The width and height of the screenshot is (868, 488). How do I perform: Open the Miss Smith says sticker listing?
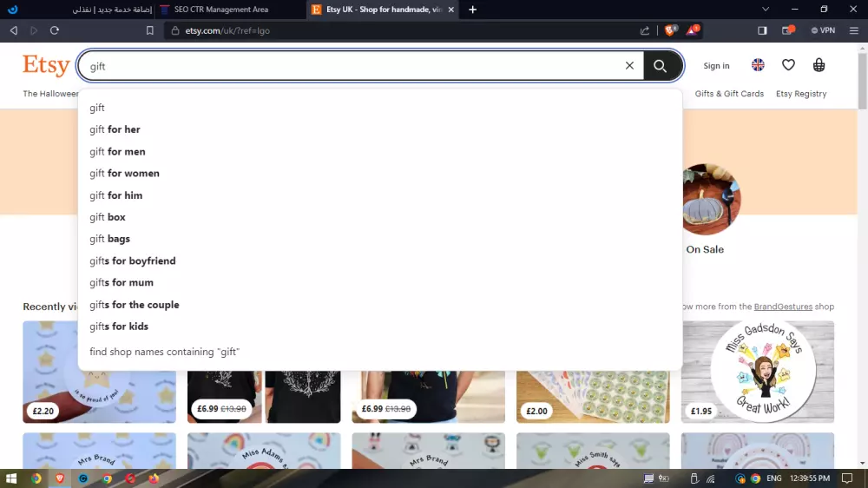click(593, 451)
